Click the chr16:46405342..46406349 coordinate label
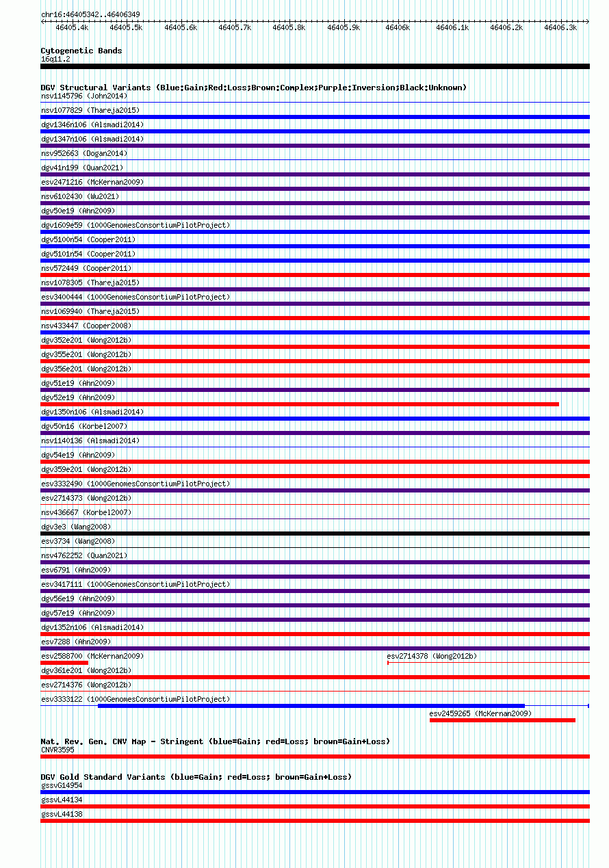The image size is (609, 868). point(90,14)
